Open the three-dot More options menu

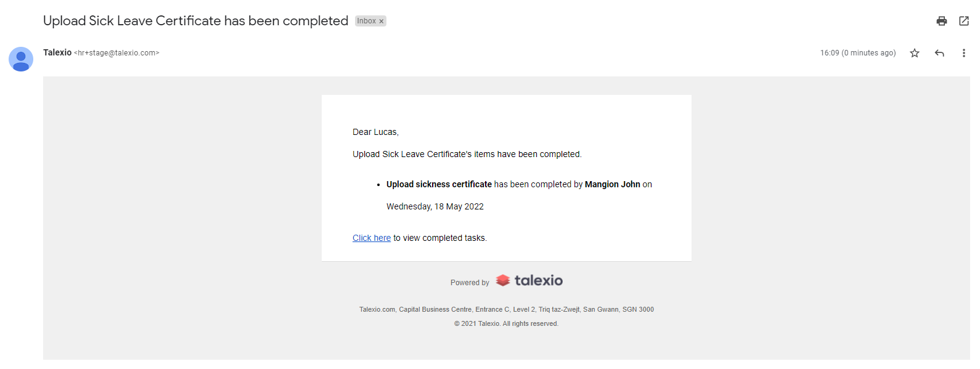[964, 53]
